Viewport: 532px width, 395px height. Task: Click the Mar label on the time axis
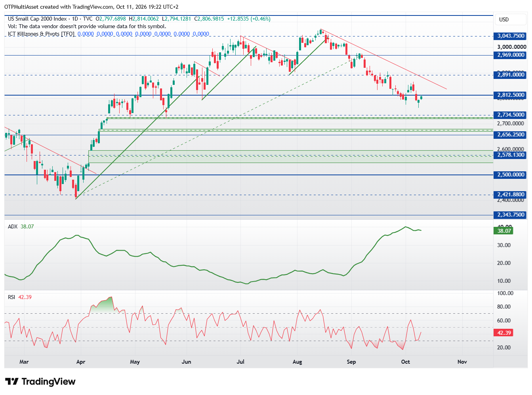tap(24, 362)
